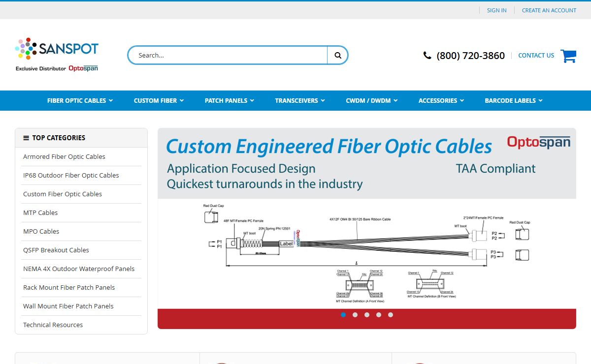This screenshot has height=364, width=591.
Task: Open Wall Mount Fiber Patch Panels
Action: click(68, 306)
